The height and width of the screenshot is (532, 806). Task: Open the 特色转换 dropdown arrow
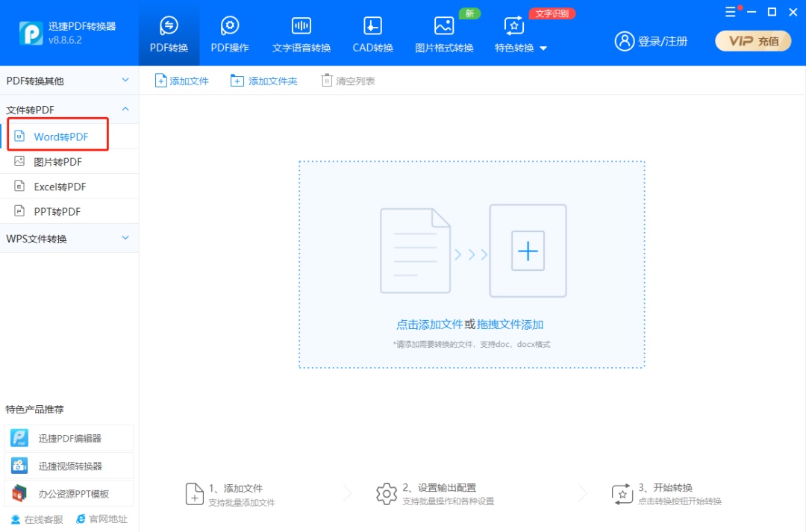(543, 48)
